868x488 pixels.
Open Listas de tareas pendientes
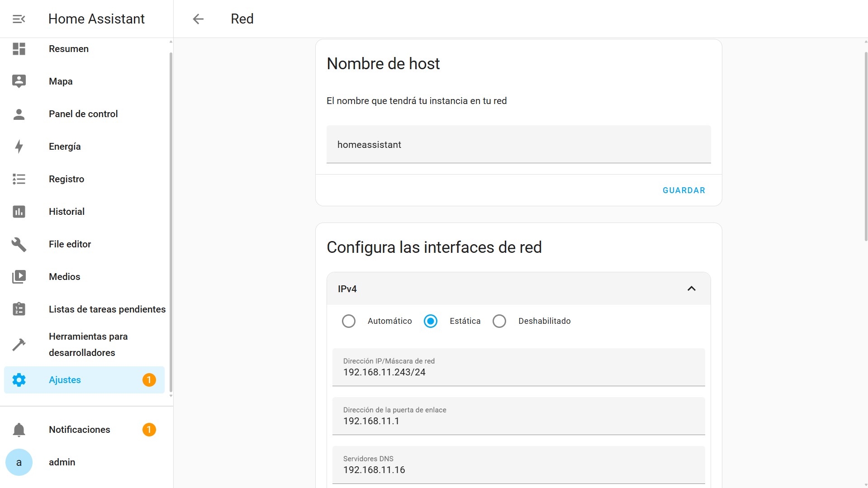click(x=19, y=309)
